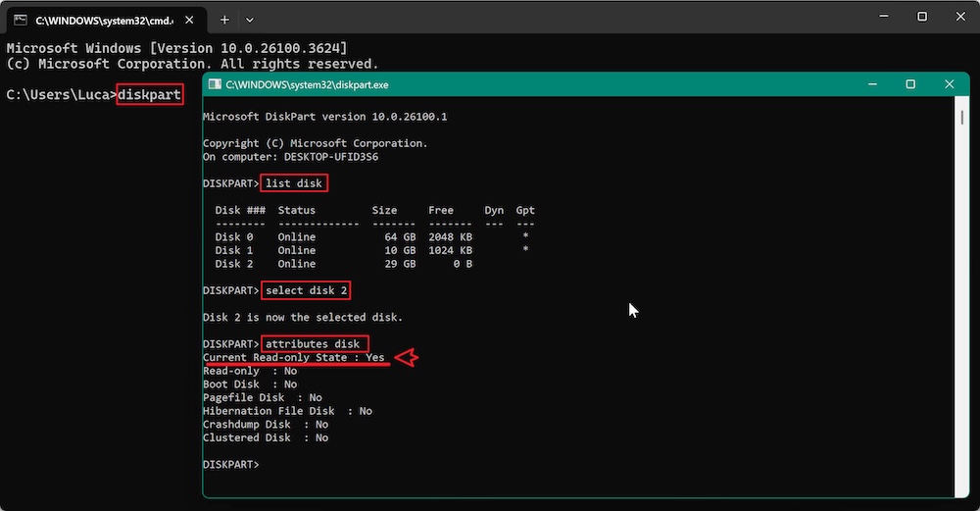Minimize the outer cmd terminal window
This screenshot has height=511, width=980.
point(878,17)
